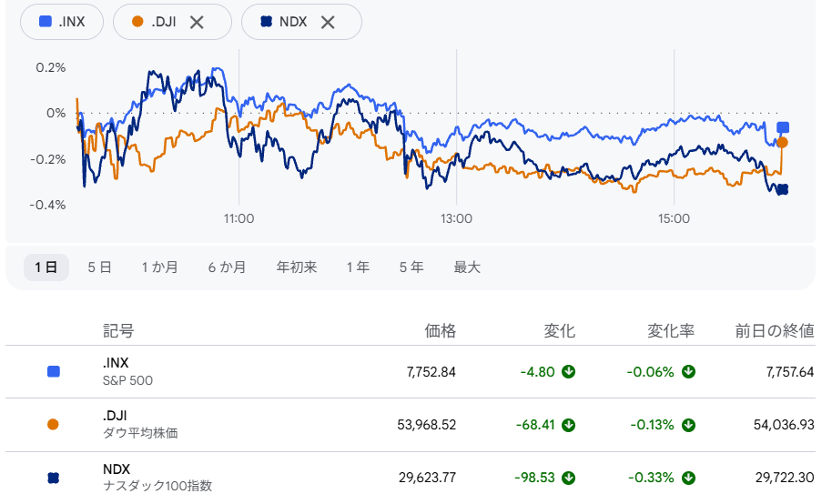Open the NDX row in the table

click(411, 478)
